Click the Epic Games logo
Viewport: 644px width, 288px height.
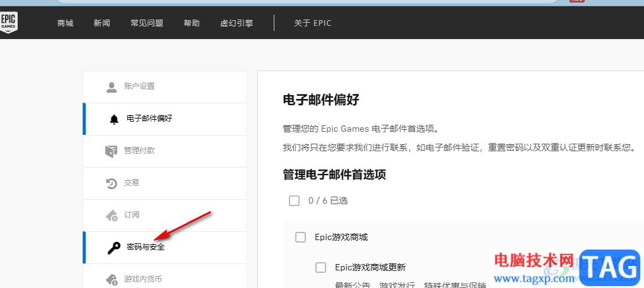point(8,22)
